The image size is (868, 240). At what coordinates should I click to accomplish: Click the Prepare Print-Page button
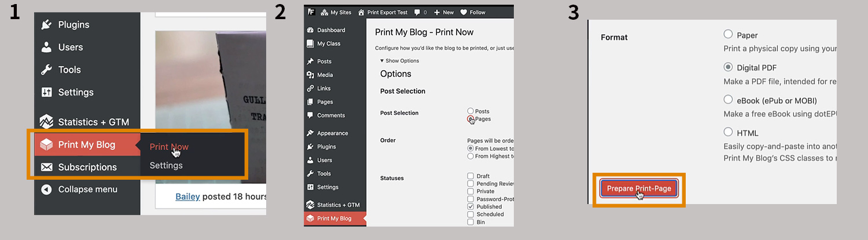pos(639,188)
